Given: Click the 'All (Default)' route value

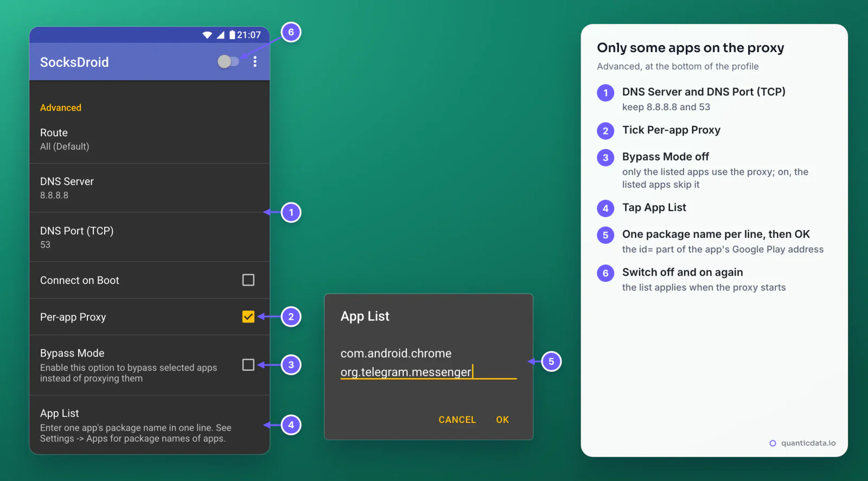Looking at the screenshot, I should coord(65,147).
